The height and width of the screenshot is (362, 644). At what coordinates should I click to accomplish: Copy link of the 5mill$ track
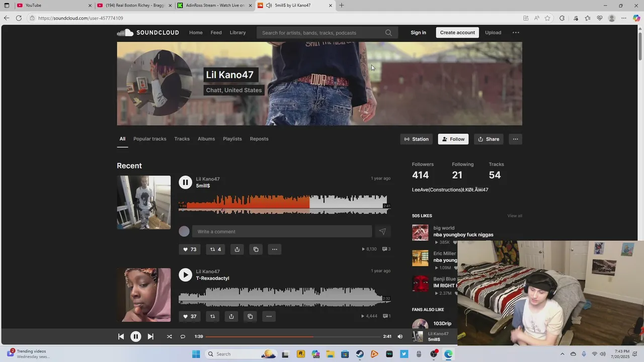pos(256,249)
